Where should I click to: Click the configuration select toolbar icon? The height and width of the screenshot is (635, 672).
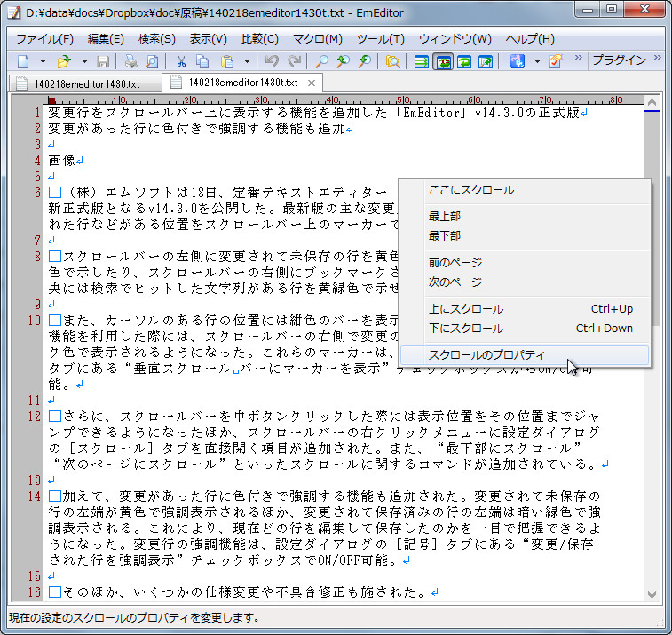[518, 62]
